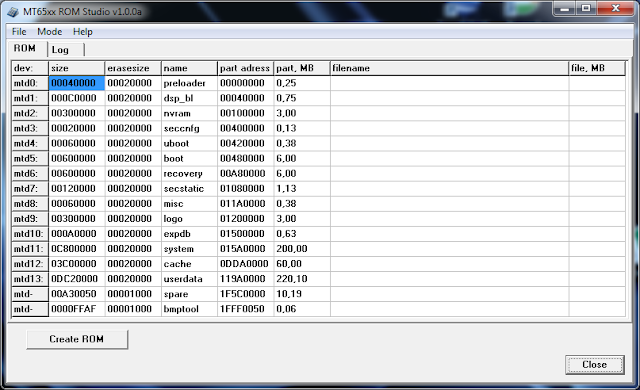Image resolution: width=640 pixels, height=390 pixels.
Task: Click the empty file MB cell for recovery row
Action: [x=597, y=174]
